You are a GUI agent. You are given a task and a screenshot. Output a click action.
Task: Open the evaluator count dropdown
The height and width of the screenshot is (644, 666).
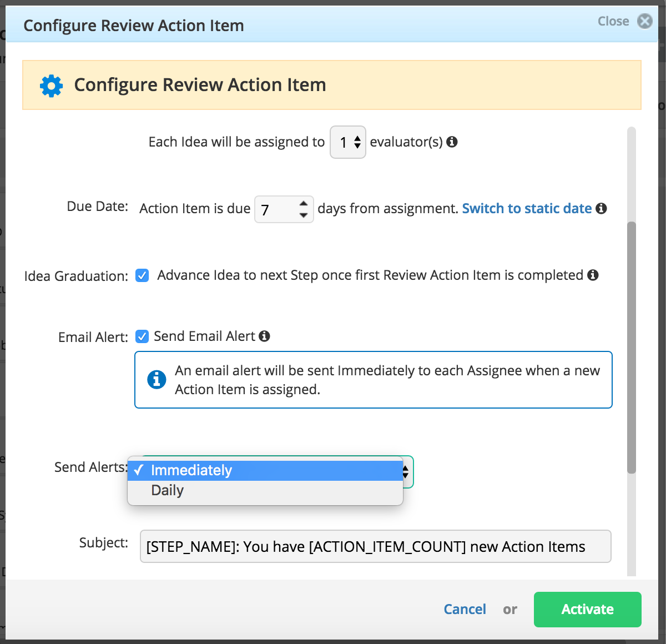click(x=348, y=142)
